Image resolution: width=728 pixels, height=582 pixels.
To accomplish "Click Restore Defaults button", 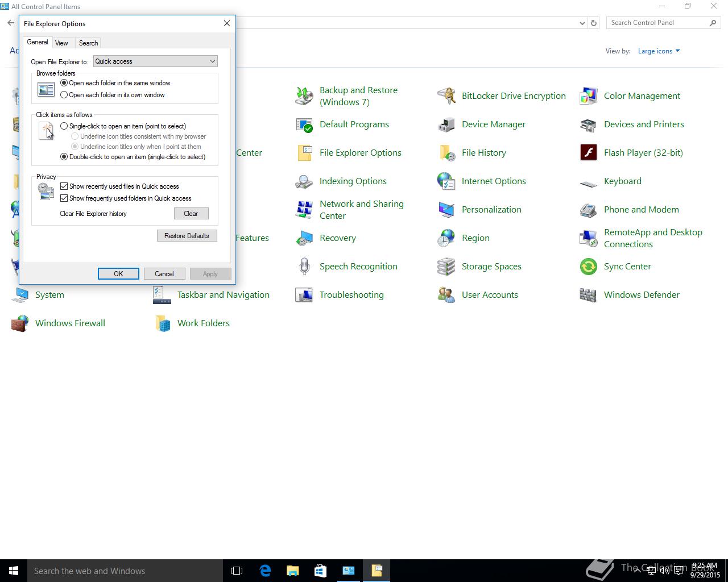I will 187,236.
